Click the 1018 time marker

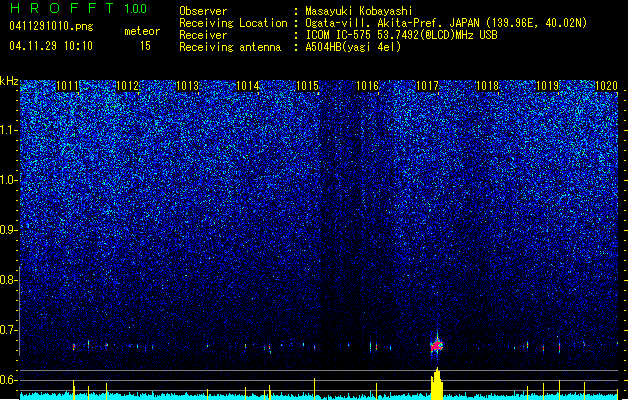click(487, 86)
